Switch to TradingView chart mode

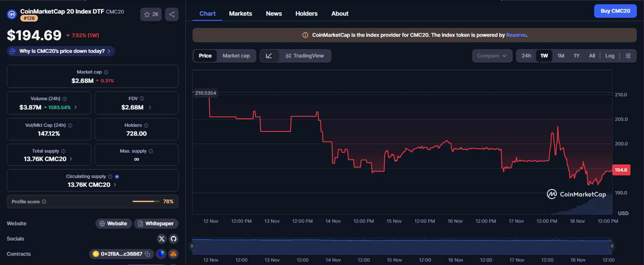click(x=305, y=56)
